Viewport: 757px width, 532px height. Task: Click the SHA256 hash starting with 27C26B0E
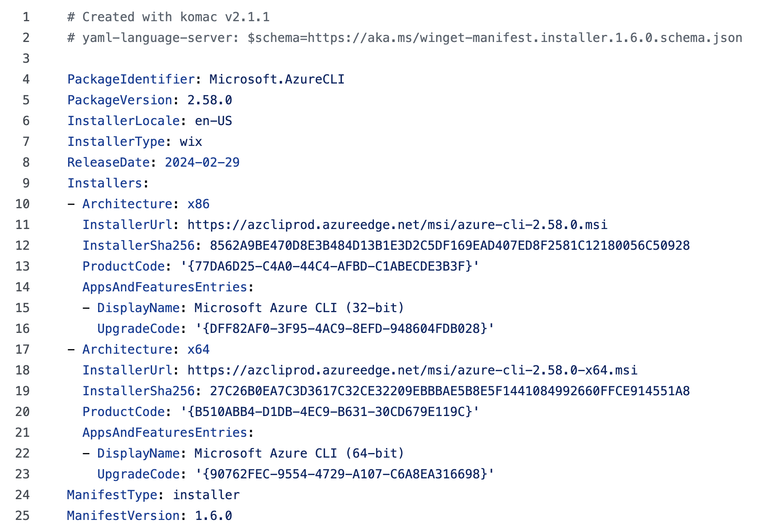450,391
